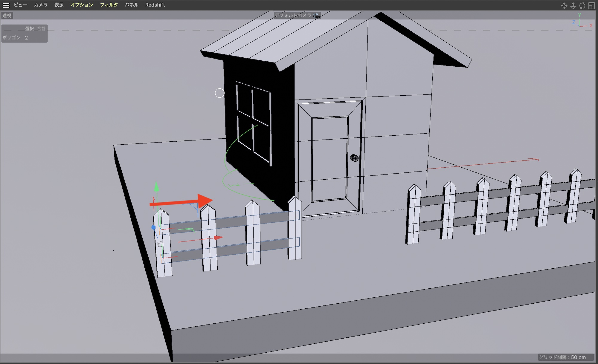Click the round doorknob on the door
Image resolution: width=598 pixels, height=364 pixels.
[x=354, y=158]
